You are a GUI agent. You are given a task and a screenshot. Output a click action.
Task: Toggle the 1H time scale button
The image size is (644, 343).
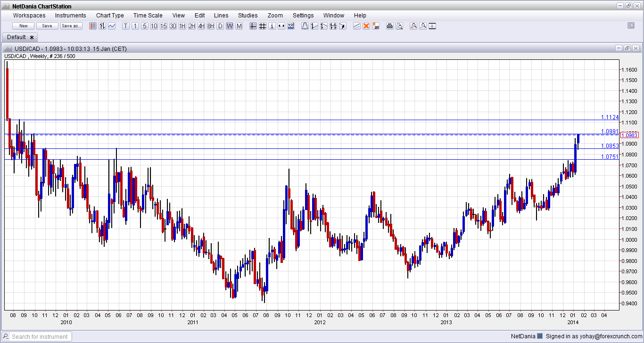coord(182,26)
